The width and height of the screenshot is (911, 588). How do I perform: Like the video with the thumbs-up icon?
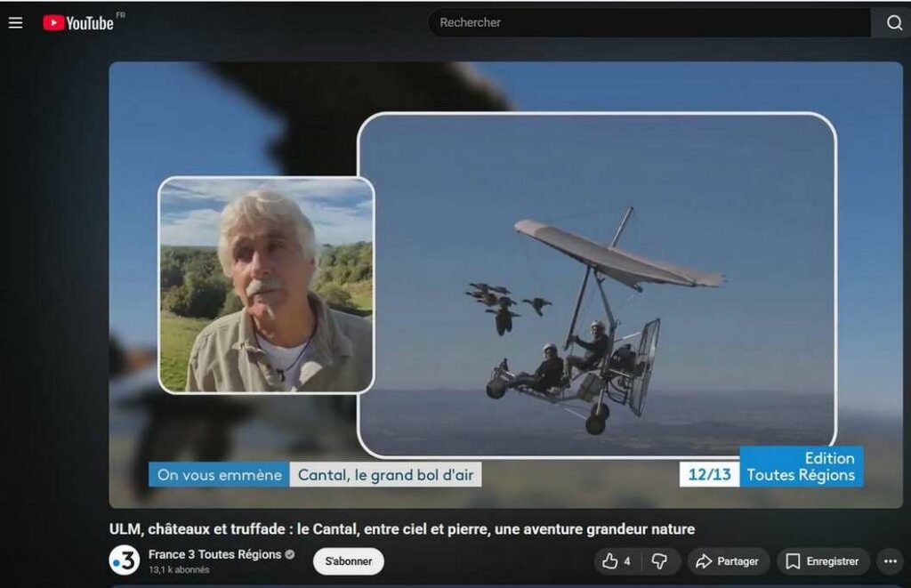610,561
